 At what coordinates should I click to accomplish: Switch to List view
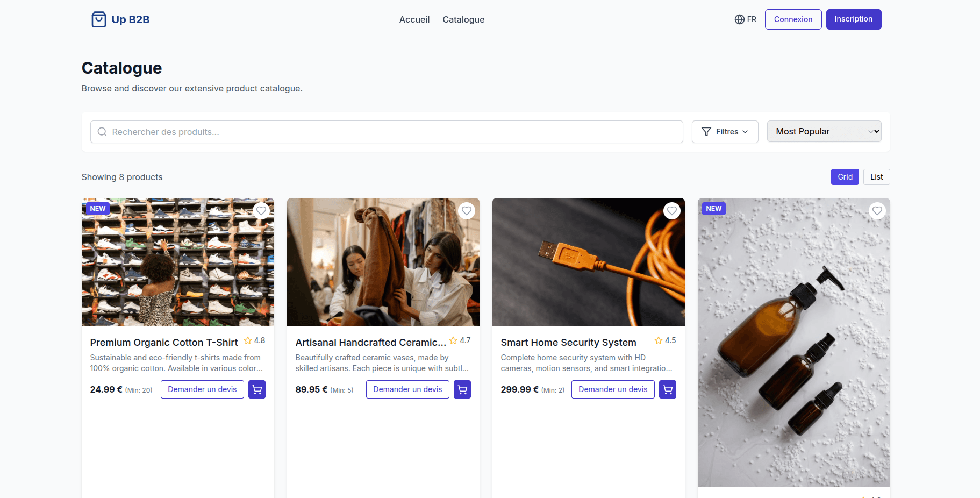point(877,177)
